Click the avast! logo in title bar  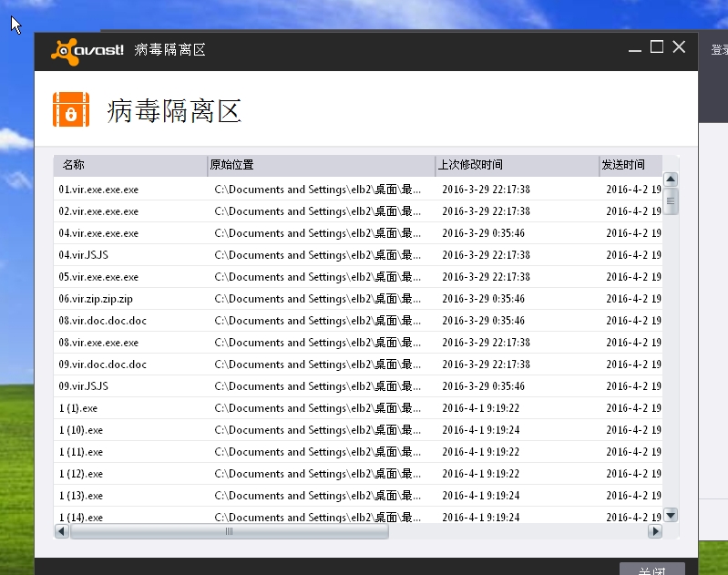(x=87, y=49)
